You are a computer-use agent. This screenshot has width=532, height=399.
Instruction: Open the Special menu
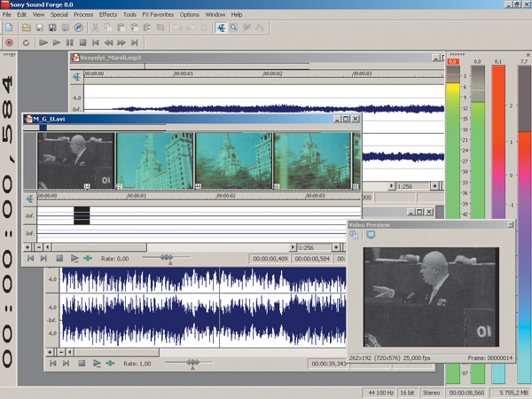point(59,14)
